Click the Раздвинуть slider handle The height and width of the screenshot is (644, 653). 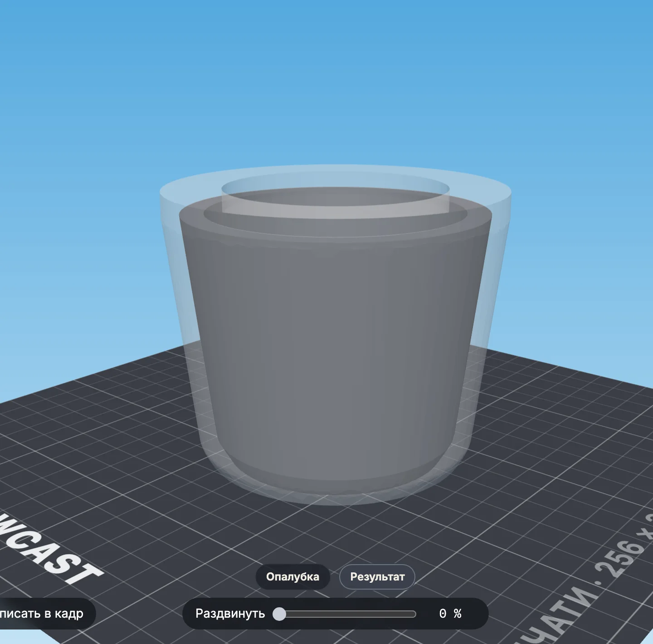[279, 614]
